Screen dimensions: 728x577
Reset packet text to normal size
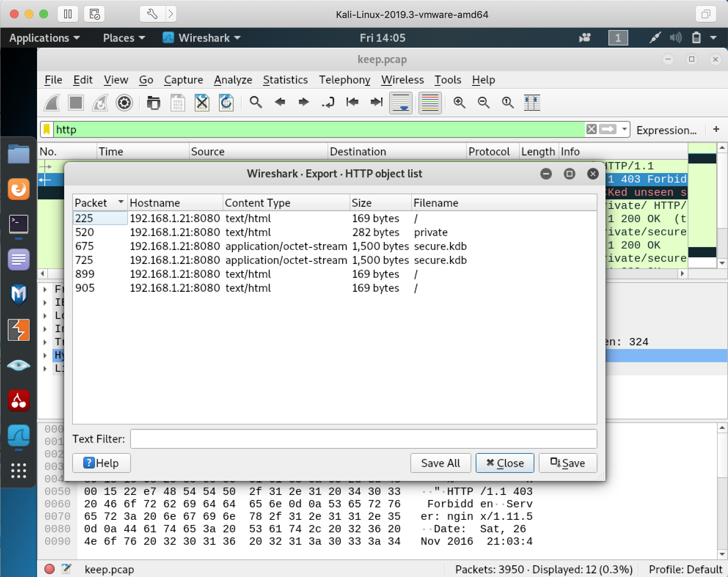tap(508, 102)
